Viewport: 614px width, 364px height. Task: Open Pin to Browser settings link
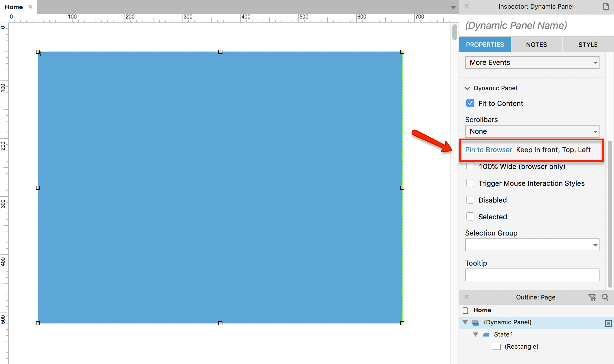488,150
